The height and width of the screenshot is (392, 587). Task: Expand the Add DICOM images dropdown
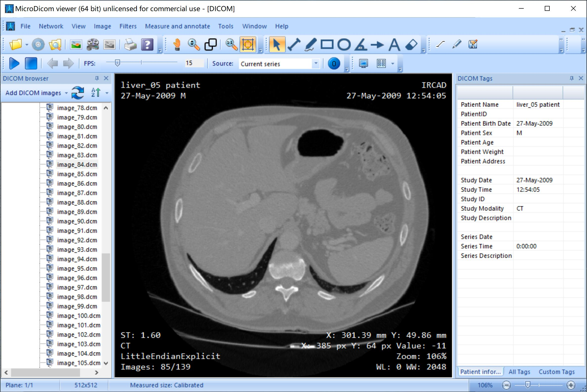66,93
